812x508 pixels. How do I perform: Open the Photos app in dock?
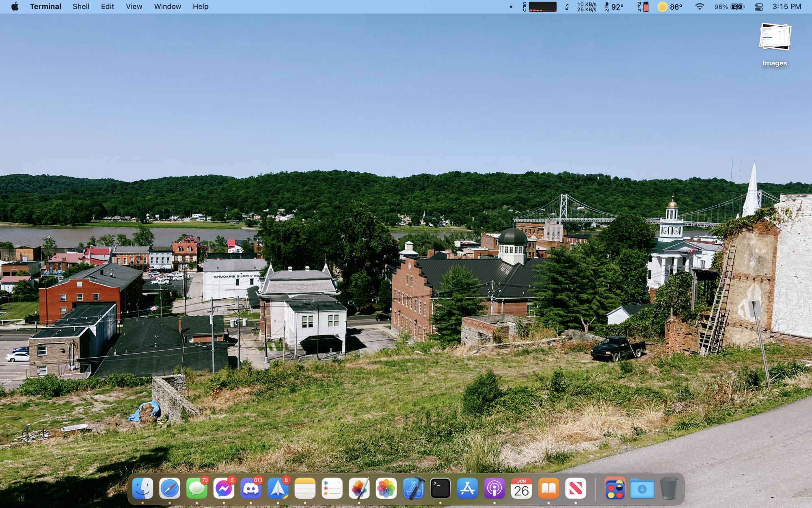click(386, 488)
